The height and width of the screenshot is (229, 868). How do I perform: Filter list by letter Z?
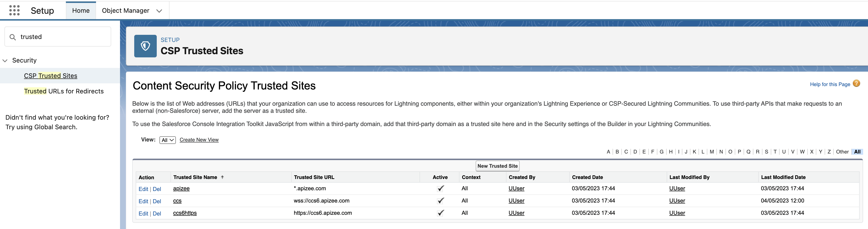click(x=829, y=152)
